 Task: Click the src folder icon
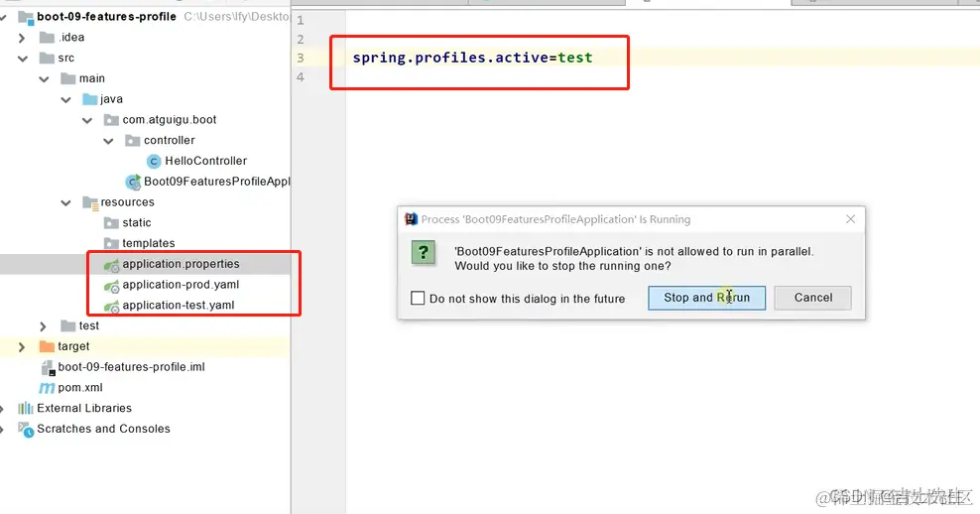pos(47,59)
